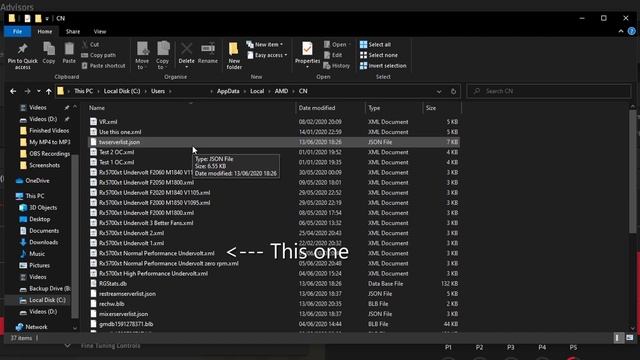Switch to the View ribbon tab
This screenshot has height=360, width=640.
point(100,31)
